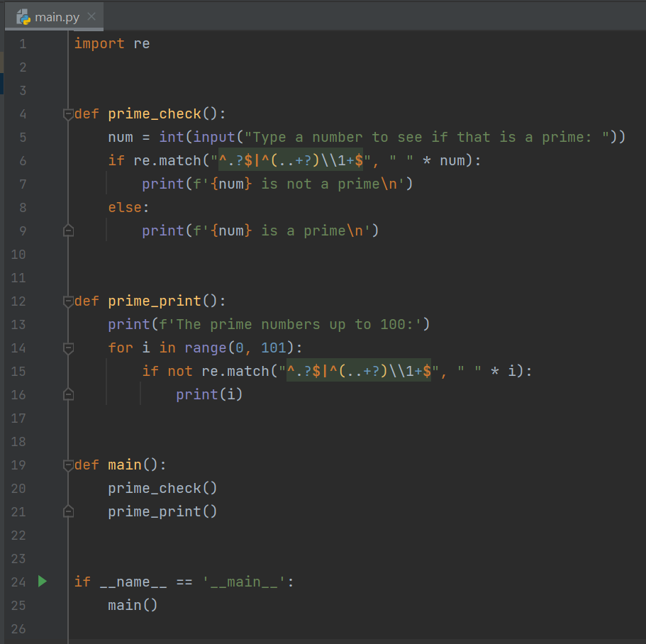The height and width of the screenshot is (644, 646).
Task: Click line number 20 in the gutter
Action: click(x=18, y=489)
